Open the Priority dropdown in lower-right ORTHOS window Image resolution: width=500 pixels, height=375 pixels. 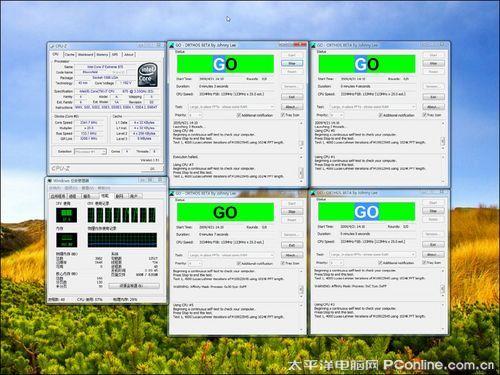click(337, 263)
